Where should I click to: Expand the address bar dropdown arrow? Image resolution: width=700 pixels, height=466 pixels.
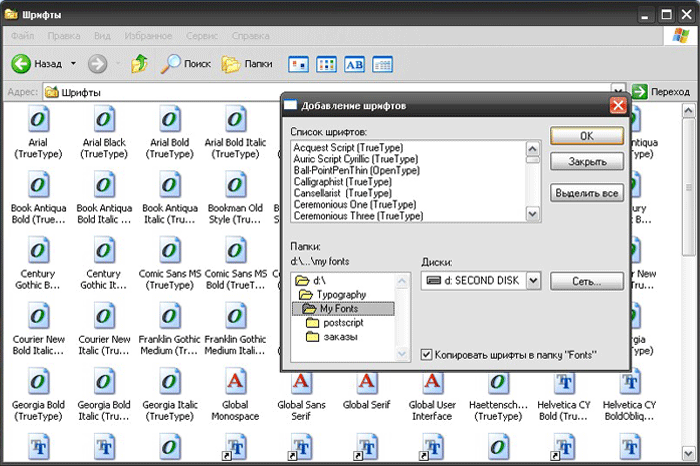pos(618,91)
